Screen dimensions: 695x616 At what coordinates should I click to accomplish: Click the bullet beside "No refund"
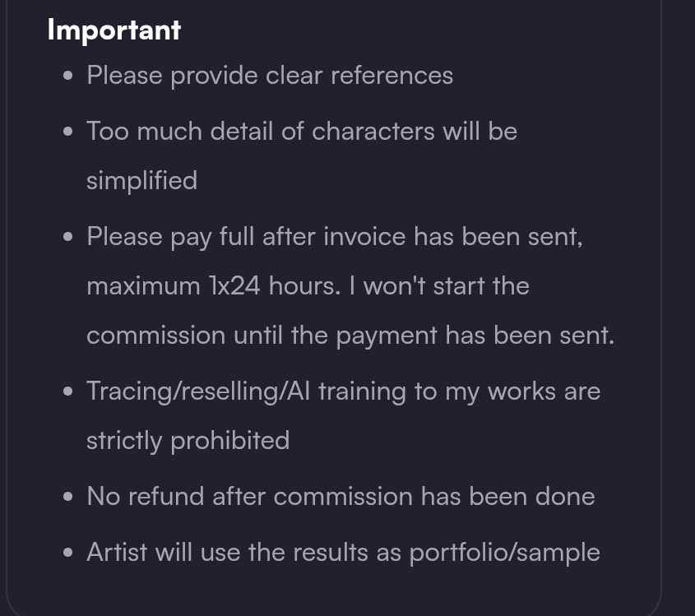pos(68,497)
